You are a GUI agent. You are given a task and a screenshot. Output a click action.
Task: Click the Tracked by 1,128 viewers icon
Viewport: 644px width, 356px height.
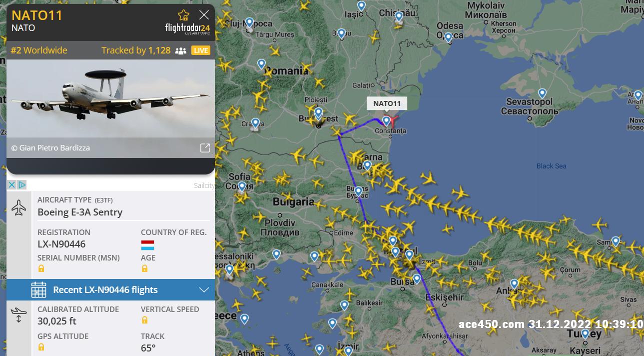[181, 50]
